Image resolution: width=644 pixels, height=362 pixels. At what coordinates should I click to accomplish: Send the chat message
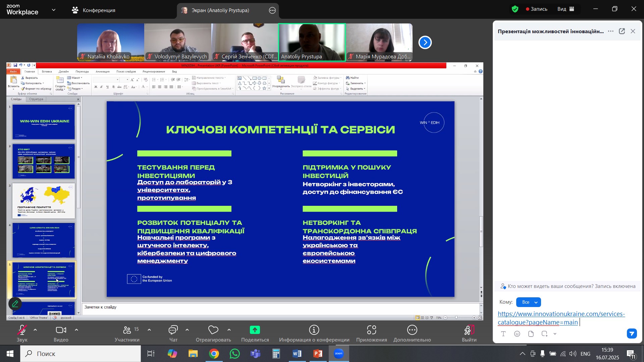coord(632,334)
